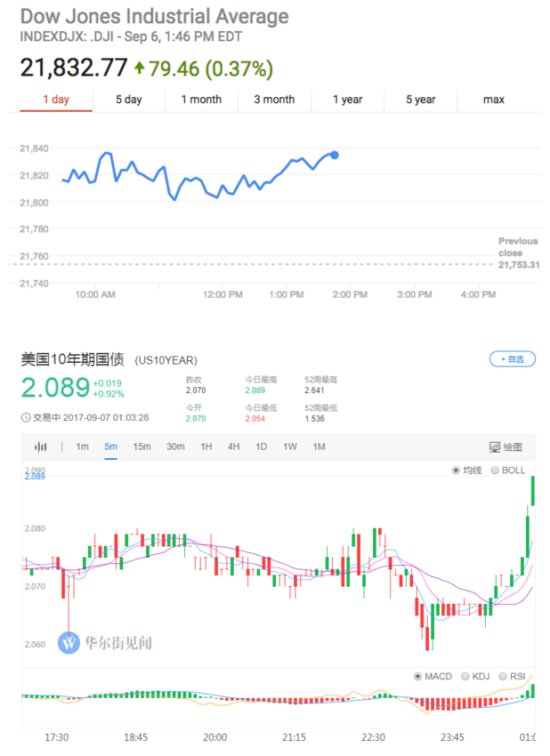Viewport: 550px width, 756px height.
Task: Pick the 30m interval
Action: click(175, 447)
